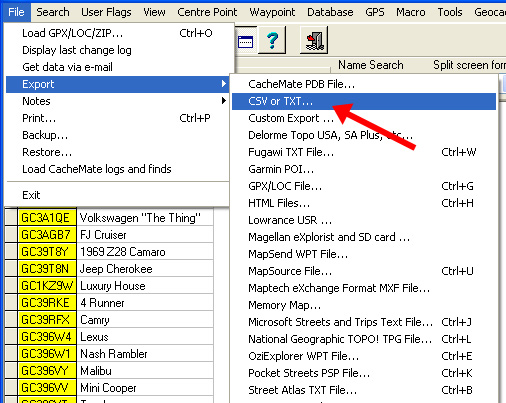
Task: Tick user flag checkbox for GC3A1QE row
Action: [x=11, y=218]
